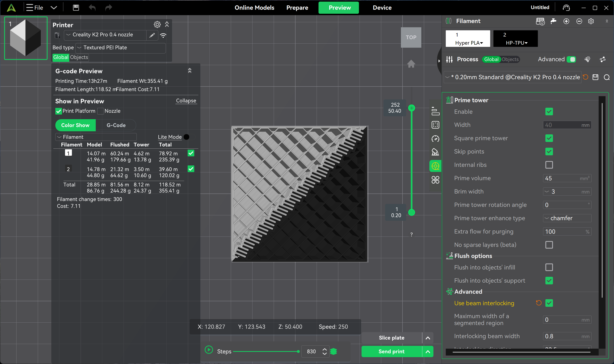
Task: Select the G-Code view tab
Action: click(116, 125)
